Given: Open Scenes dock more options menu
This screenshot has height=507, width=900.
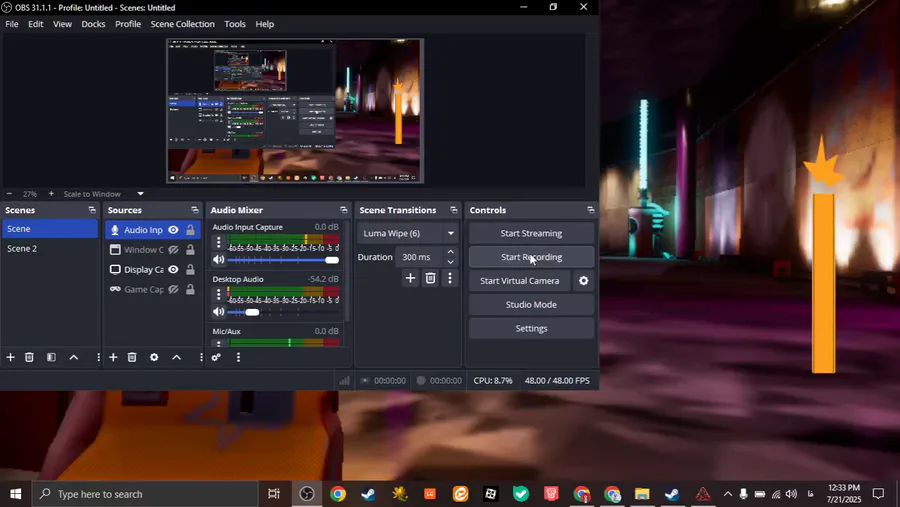Looking at the screenshot, I should click(x=98, y=357).
